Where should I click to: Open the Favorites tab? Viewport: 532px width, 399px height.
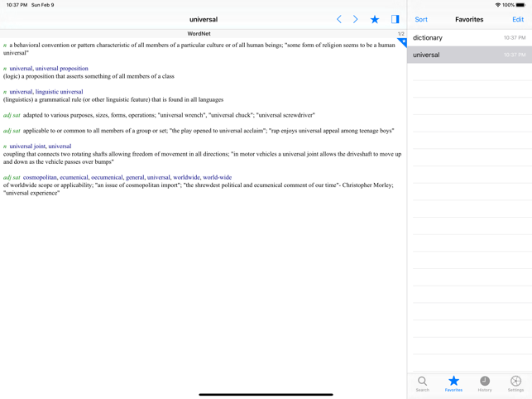[x=453, y=384]
